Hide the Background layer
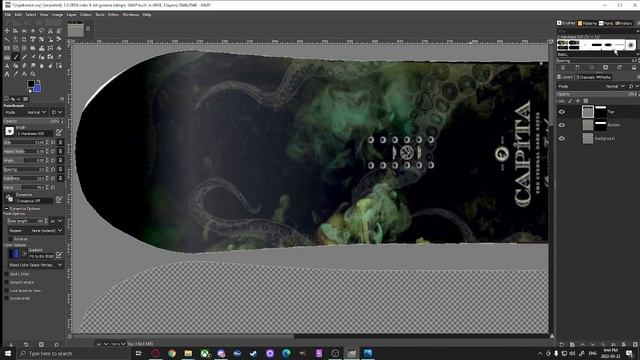 (562, 138)
